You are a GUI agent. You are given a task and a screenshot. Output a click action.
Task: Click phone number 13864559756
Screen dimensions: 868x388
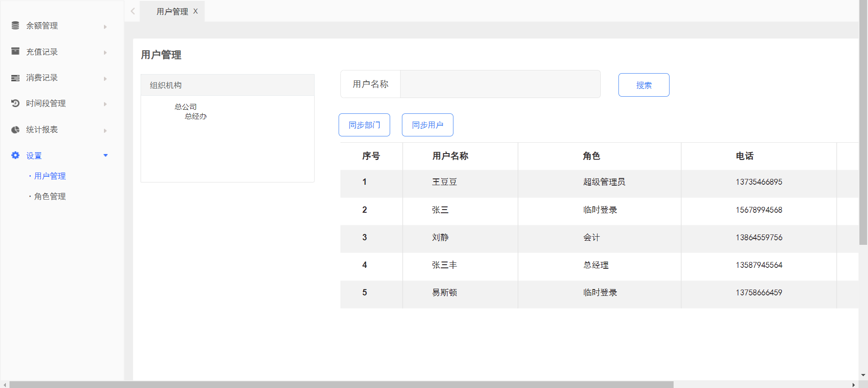[759, 237]
